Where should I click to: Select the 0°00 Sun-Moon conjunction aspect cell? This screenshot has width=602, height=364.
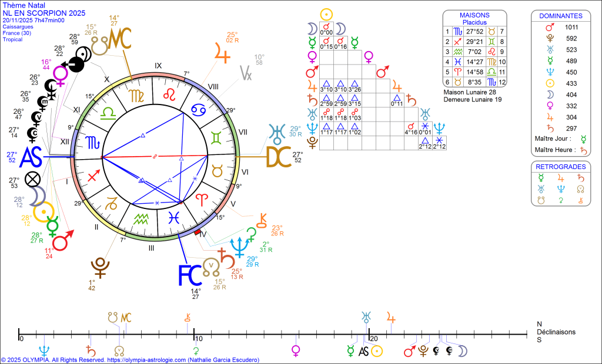[325, 28]
